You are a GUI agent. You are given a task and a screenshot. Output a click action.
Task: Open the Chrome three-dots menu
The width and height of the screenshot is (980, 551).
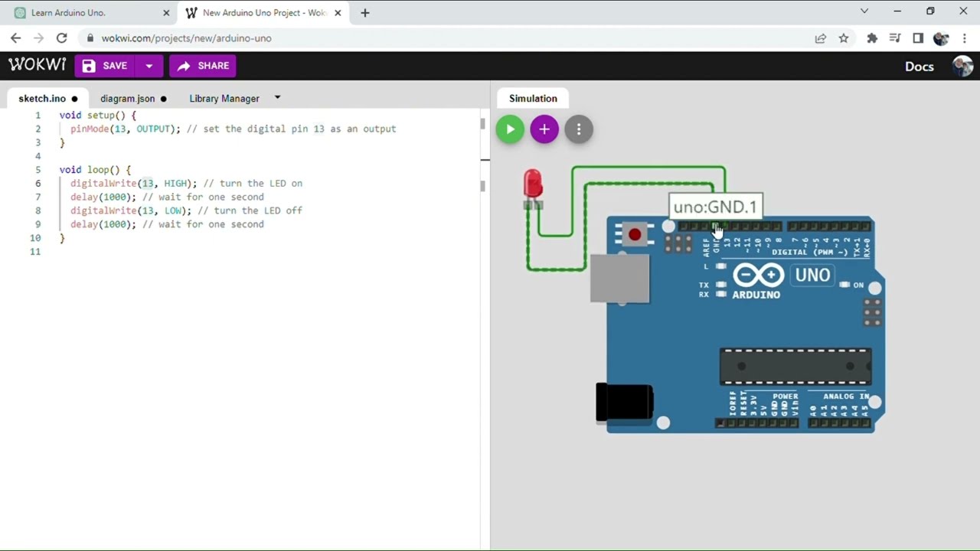(965, 38)
